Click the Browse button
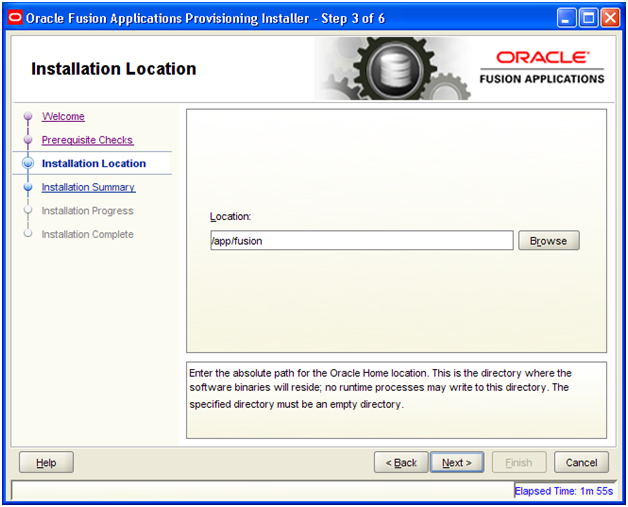Viewport: 628px width, 507px height. point(549,241)
